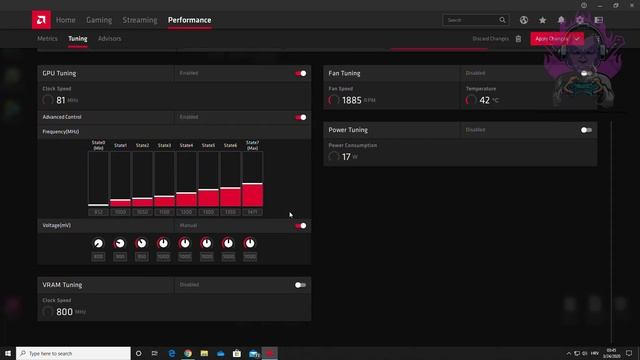Click the Apply Changes button
640x360 pixels.
(557, 39)
